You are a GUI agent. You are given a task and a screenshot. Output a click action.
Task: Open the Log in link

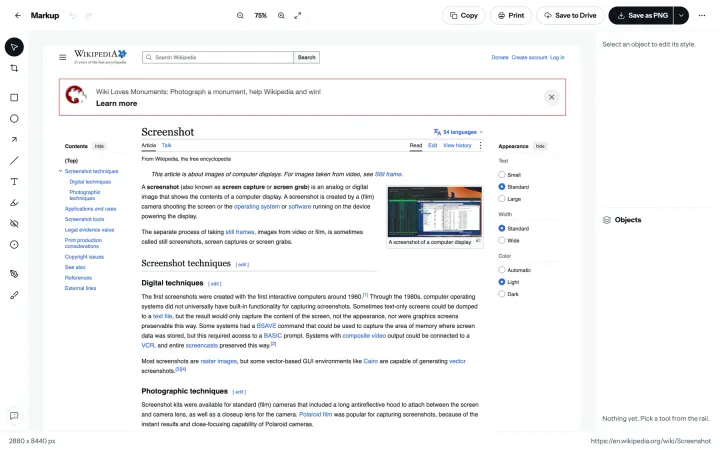tap(557, 57)
